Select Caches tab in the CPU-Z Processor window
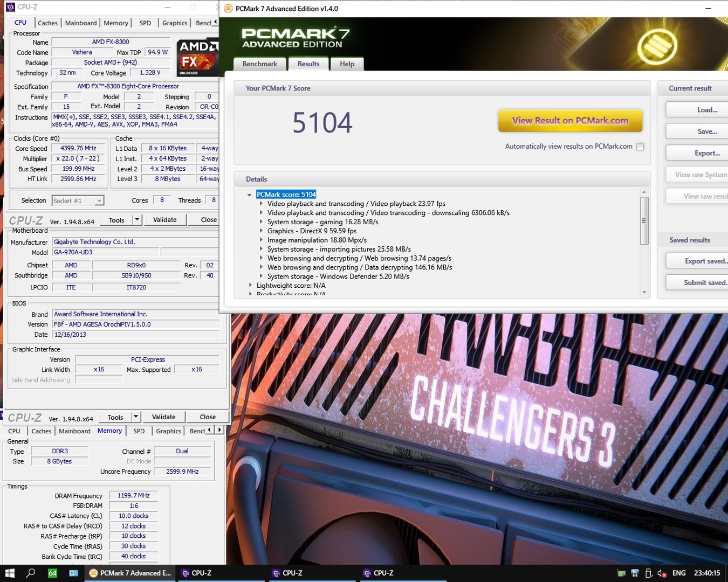Viewport: 728px width, 582px height. (x=47, y=23)
